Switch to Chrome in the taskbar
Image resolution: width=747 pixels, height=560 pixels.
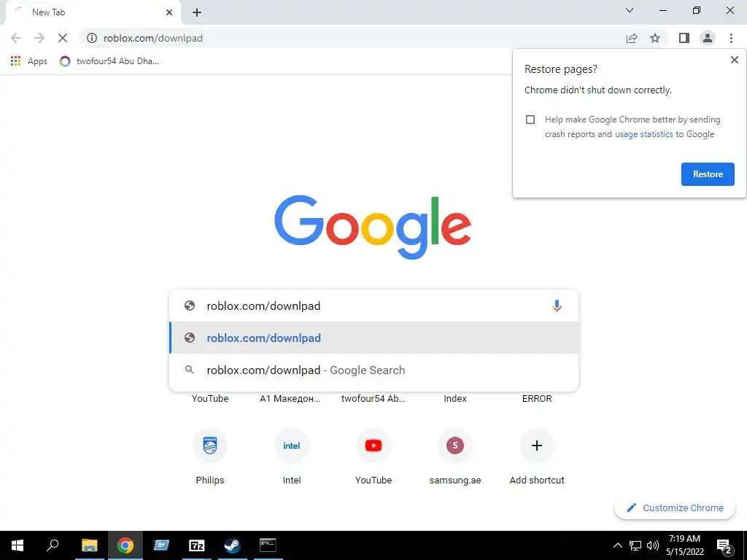pyautogui.click(x=125, y=545)
